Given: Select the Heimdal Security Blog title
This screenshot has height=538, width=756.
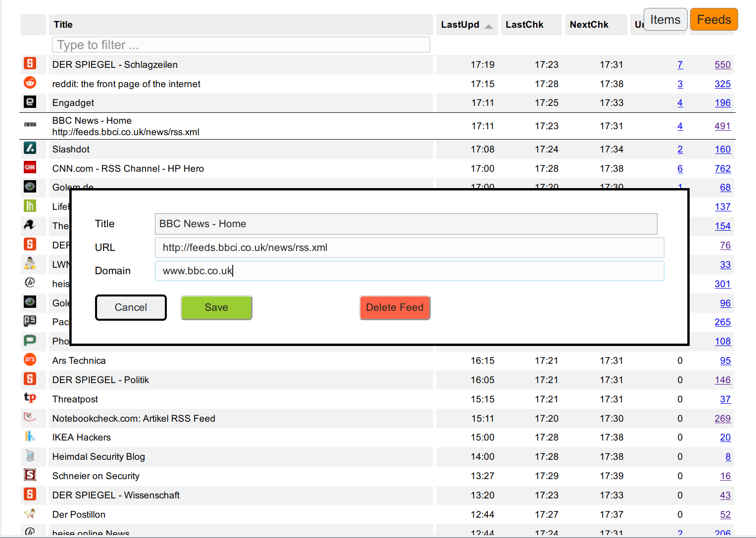Looking at the screenshot, I should [99, 457].
